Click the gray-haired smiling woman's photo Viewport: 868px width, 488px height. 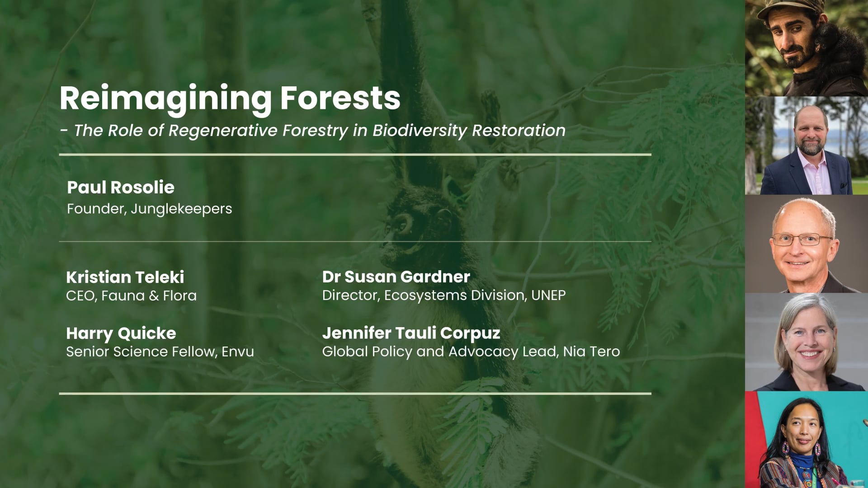click(807, 342)
